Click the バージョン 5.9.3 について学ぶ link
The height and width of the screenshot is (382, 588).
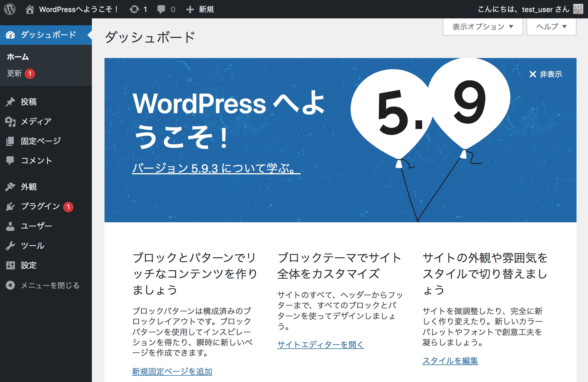[x=216, y=168]
